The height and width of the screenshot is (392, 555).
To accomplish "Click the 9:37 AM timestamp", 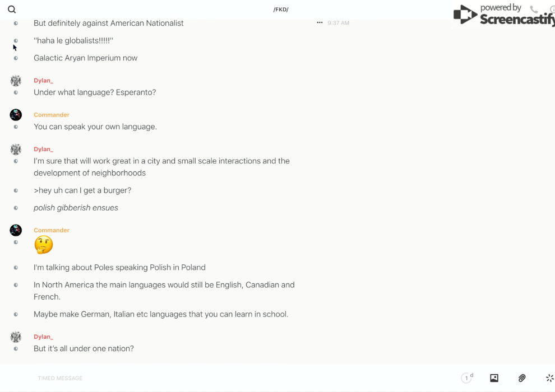I will (x=339, y=23).
